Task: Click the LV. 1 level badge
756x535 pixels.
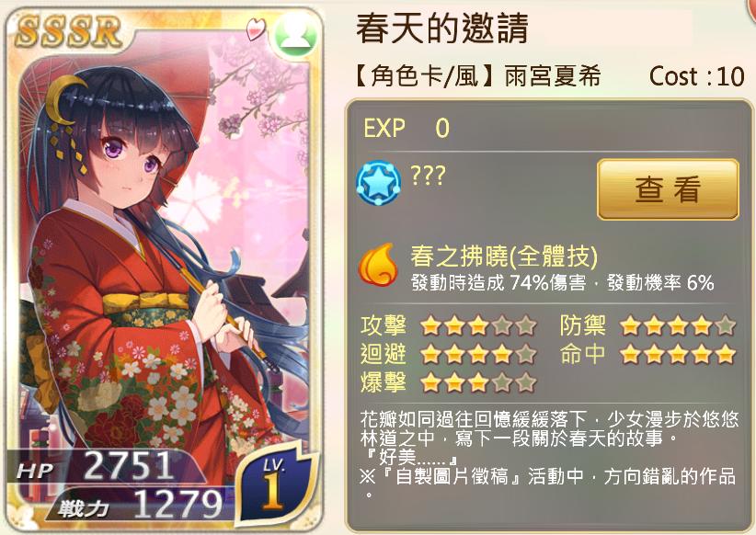Action: (x=276, y=487)
